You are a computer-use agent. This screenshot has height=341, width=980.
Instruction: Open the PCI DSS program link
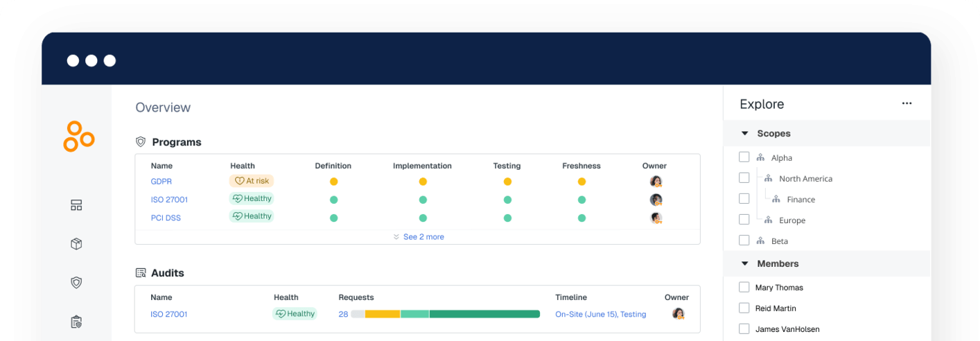point(166,218)
